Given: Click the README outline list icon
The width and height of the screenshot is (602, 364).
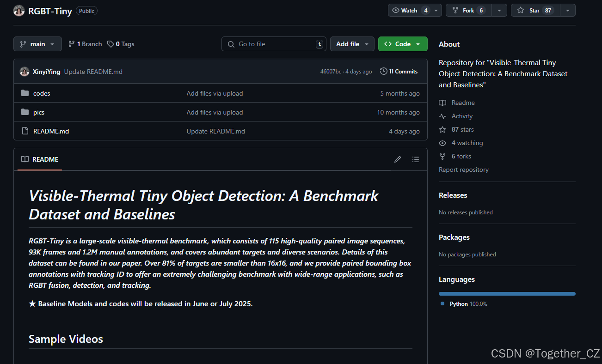Looking at the screenshot, I should click(416, 159).
